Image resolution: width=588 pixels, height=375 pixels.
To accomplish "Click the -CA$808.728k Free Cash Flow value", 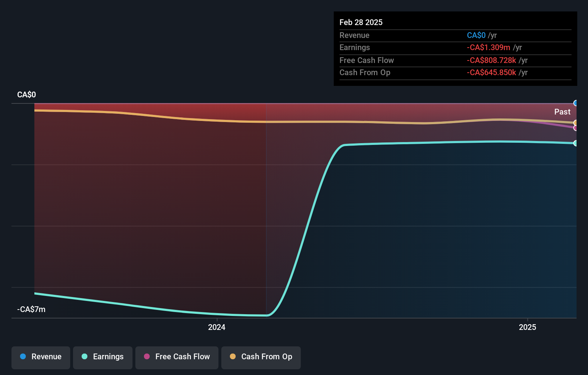I will (491, 60).
